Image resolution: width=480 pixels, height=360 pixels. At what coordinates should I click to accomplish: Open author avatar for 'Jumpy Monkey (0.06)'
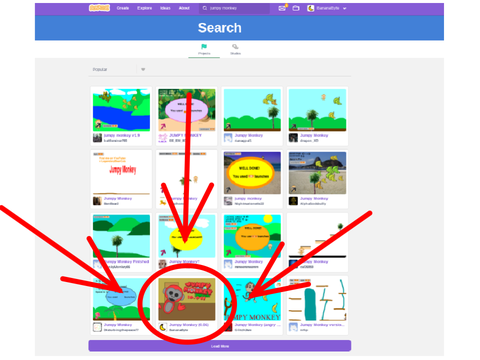[162, 327]
